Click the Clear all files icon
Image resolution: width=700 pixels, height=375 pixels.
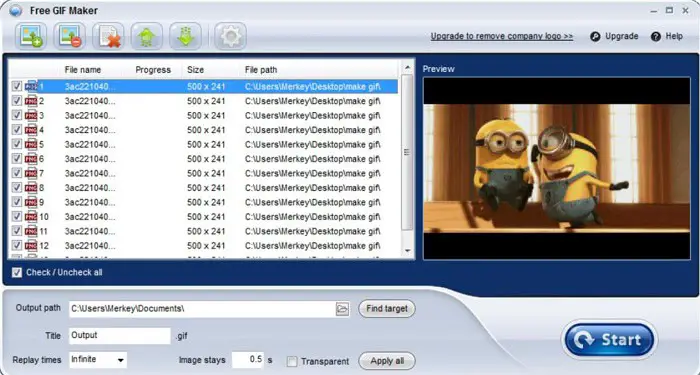(x=108, y=36)
